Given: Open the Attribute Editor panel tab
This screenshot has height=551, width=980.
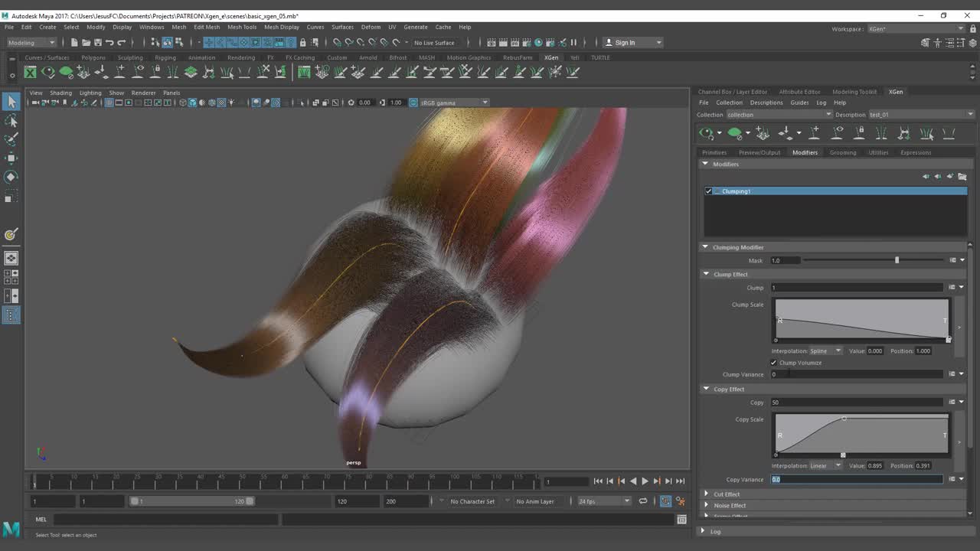Looking at the screenshot, I should (x=799, y=92).
